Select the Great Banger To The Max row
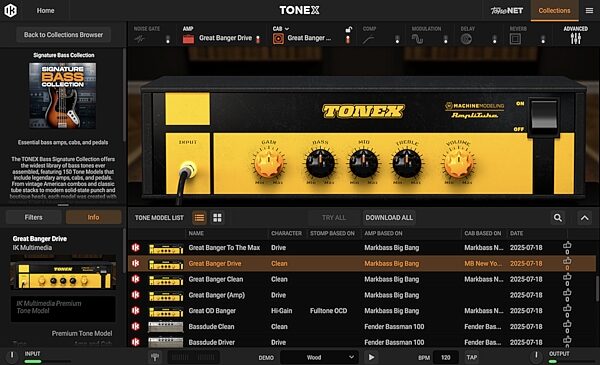Viewport: 600px width, 365px height. tap(362, 248)
